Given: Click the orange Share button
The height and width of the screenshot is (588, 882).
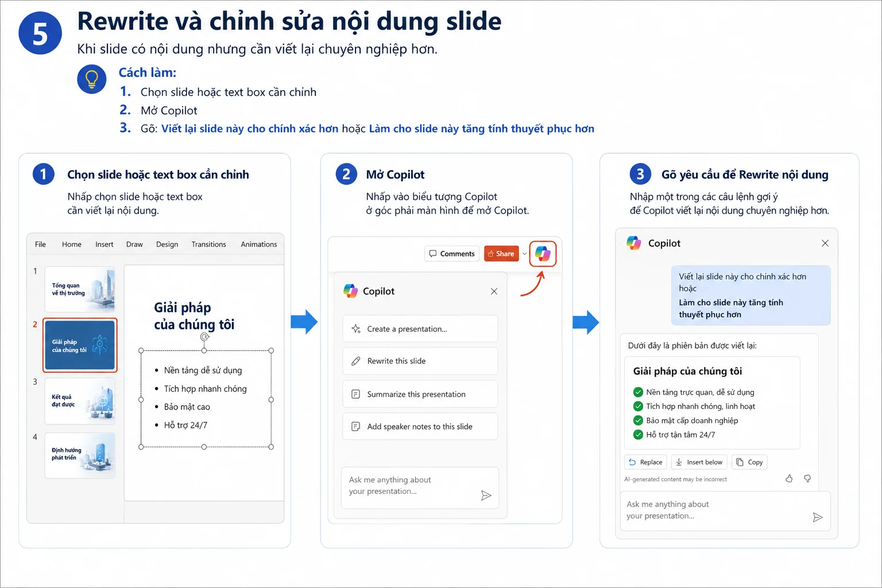Looking at the screenshot, I should (x=501, y=254).
